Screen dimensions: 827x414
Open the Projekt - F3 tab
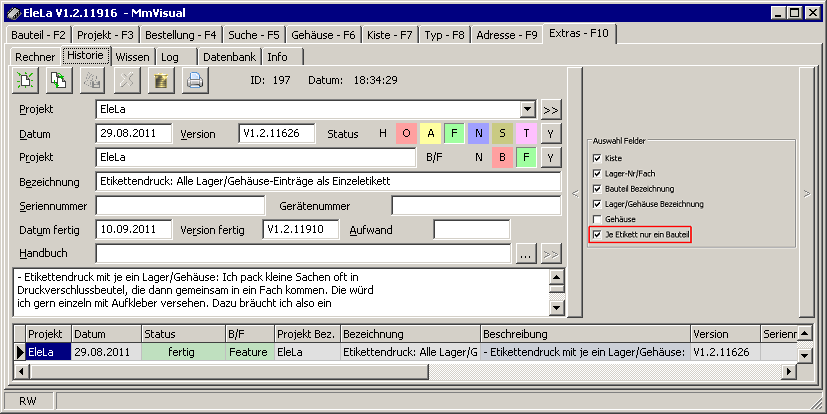point(105,35)
